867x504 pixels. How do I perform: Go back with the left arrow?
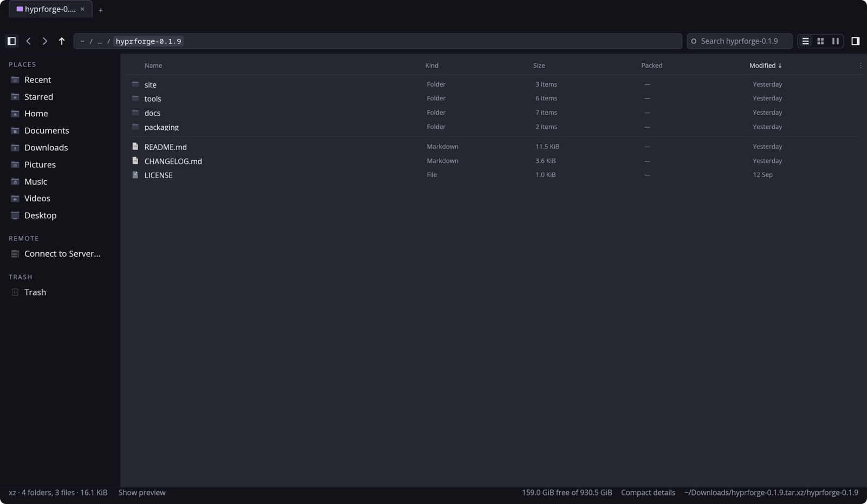click(28, 41)
